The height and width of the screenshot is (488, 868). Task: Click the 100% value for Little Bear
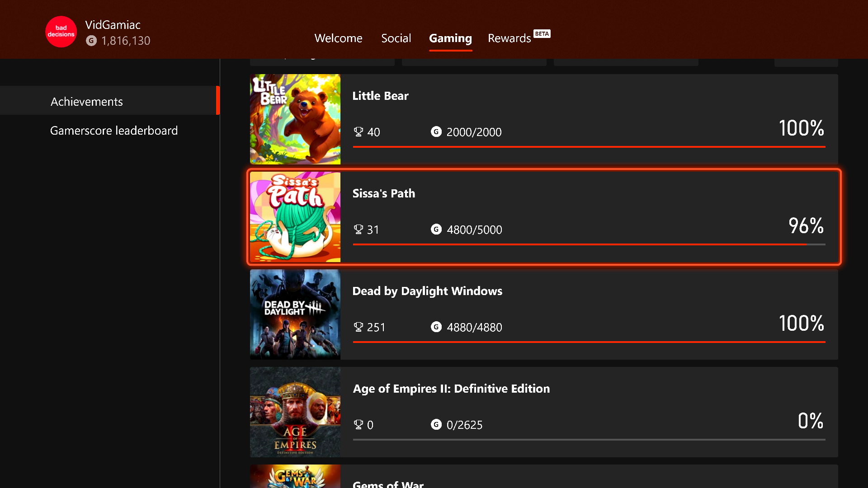coord(801,128)
